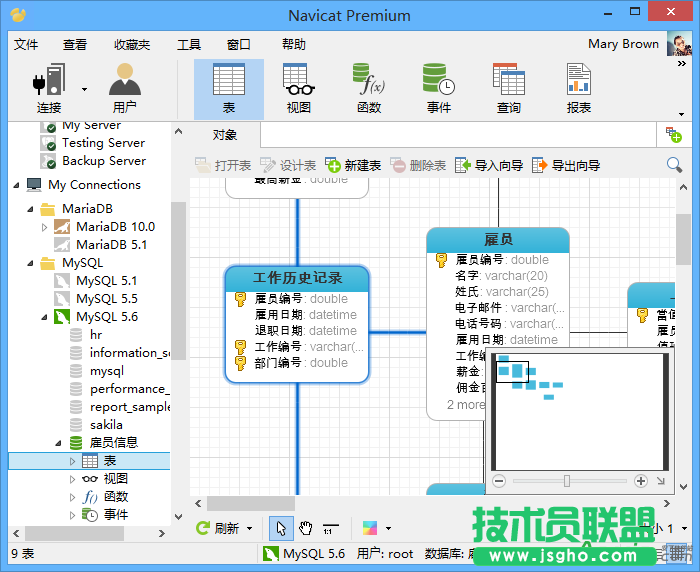Image resolution: width=700 pixels, height=572 pixels.
Task: Select the MySQL 5.5 connection
Action: click(x=107, y=299)
